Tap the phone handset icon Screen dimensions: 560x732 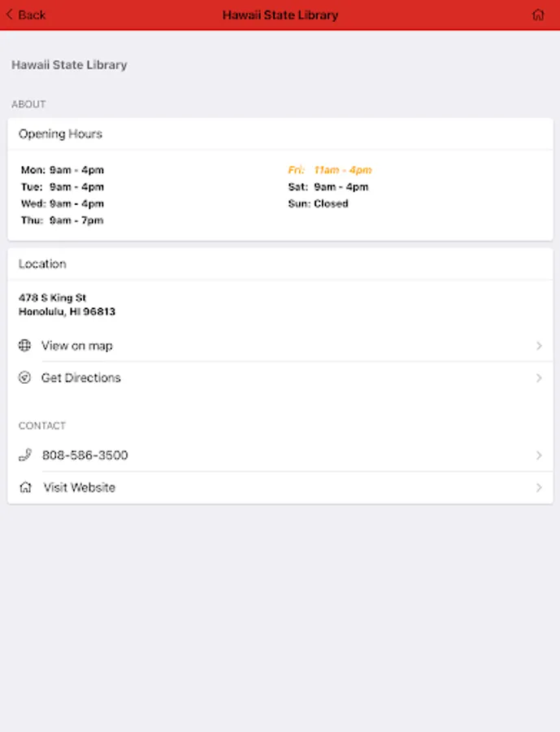coord(25,455)
